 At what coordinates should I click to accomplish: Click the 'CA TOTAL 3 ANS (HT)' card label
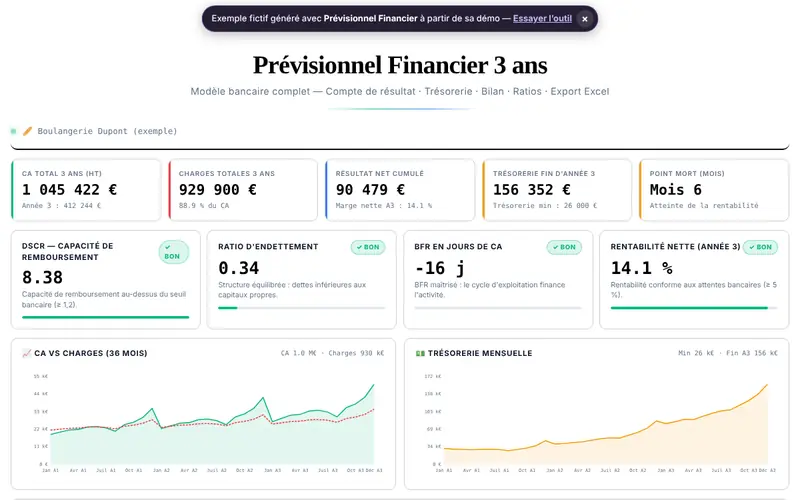[x=62, y=173]
